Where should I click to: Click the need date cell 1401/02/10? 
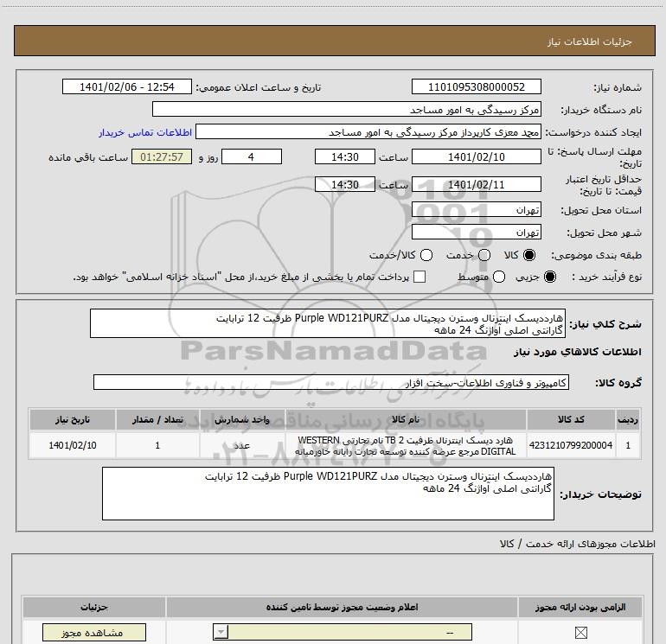coord(72,445)
